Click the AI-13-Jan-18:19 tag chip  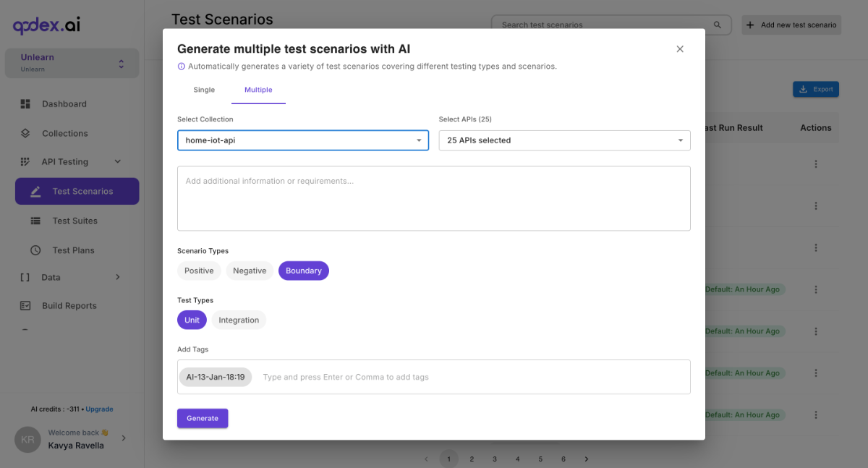click(216, 377)
